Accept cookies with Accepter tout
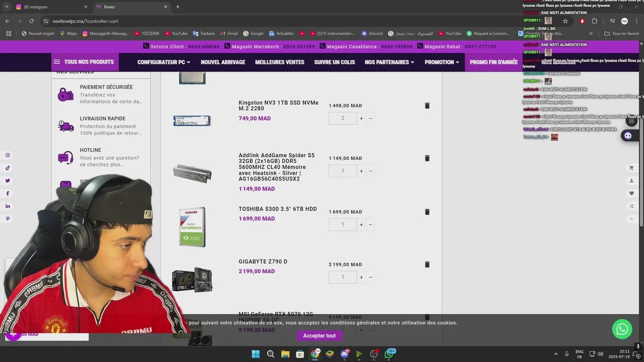 (319, 336)
